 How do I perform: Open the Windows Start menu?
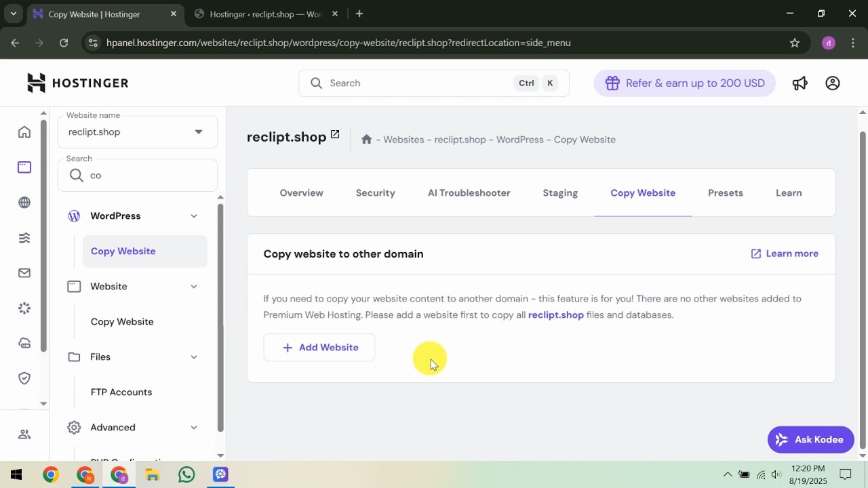16,474
